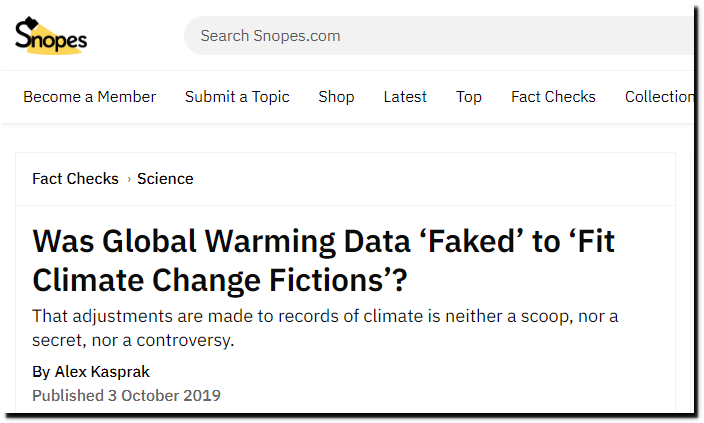Click the article subtitle about adjustments
Screen dimensions: 704x423
click(325, 328)
